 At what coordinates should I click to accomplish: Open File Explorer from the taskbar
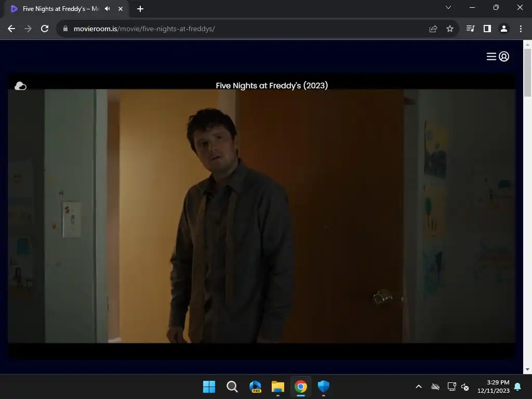[278, 387]
